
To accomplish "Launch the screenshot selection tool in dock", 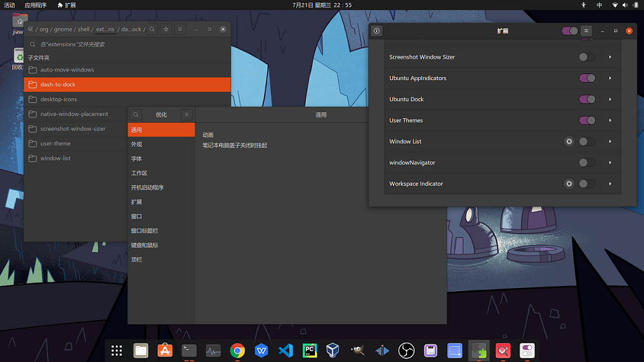I will [455, 350].
